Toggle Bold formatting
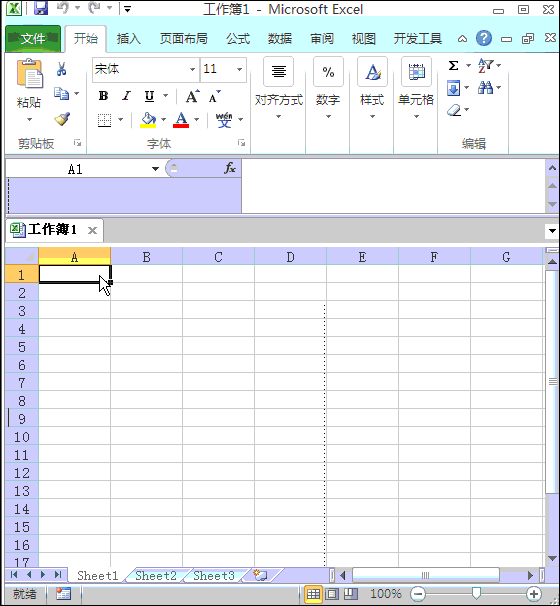The width and height of the screenshot is (560, 606). tap(103, 96)
